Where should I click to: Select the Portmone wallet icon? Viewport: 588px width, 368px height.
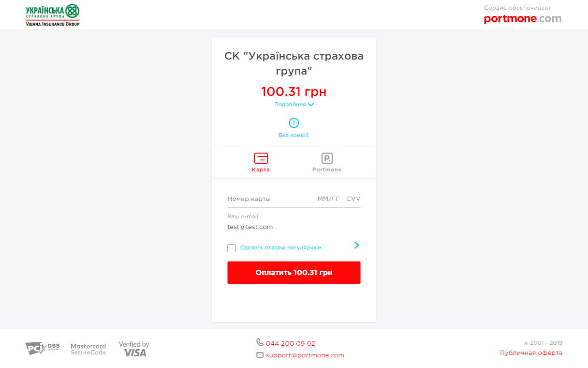point(327,158)
